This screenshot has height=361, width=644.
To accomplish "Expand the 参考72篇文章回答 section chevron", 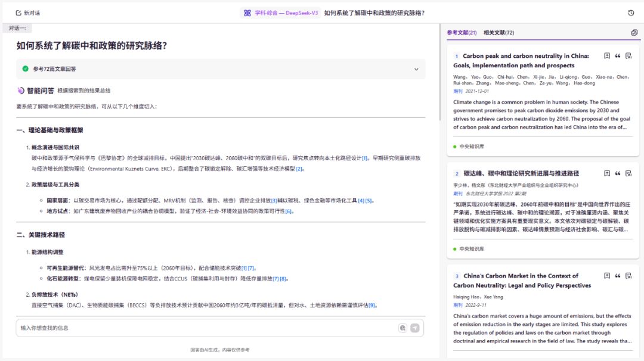I will pos(416,69).
